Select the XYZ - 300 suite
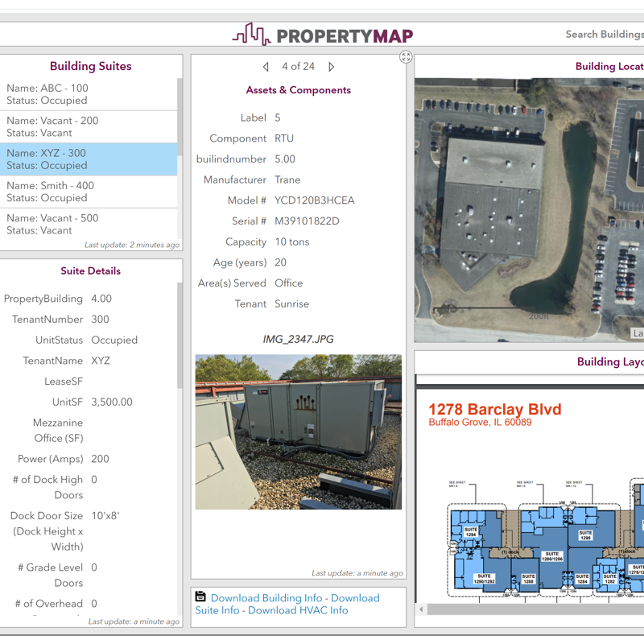Image resolution: width=644 pixels, height=644 pixels. point(89,159)
